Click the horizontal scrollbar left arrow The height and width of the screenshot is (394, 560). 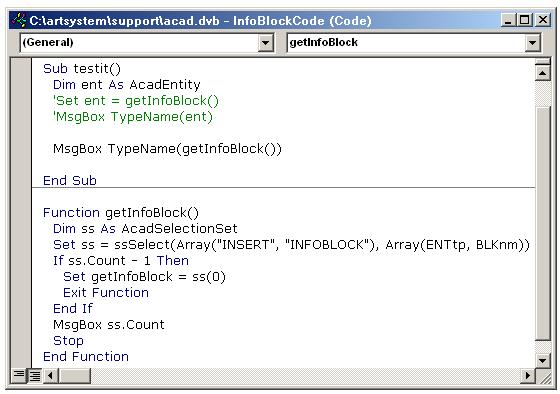(x=50, y=375)
